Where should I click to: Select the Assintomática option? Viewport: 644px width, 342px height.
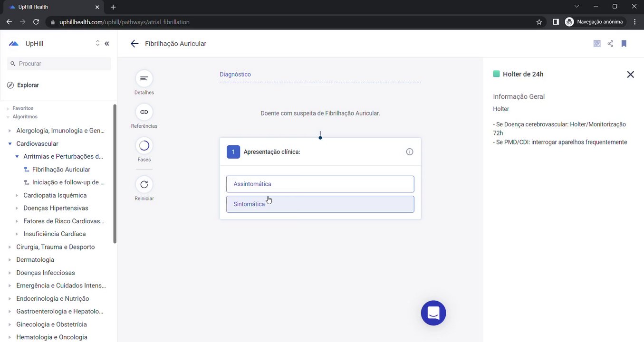coord(320,184)
